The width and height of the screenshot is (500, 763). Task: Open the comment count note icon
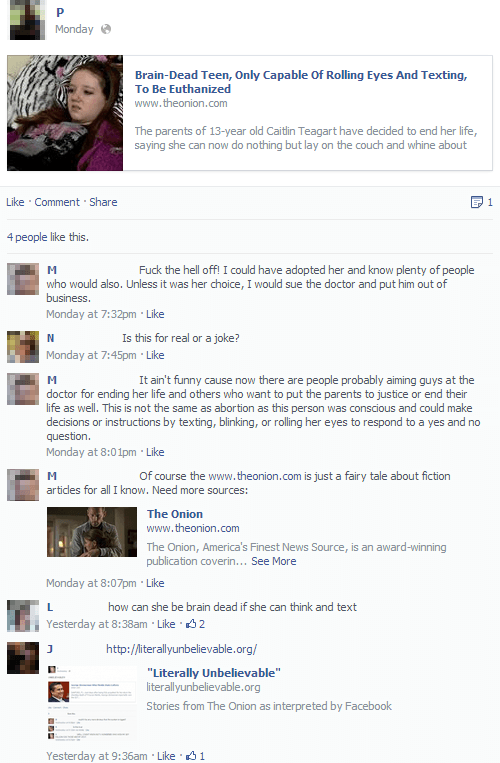point(477,202)
